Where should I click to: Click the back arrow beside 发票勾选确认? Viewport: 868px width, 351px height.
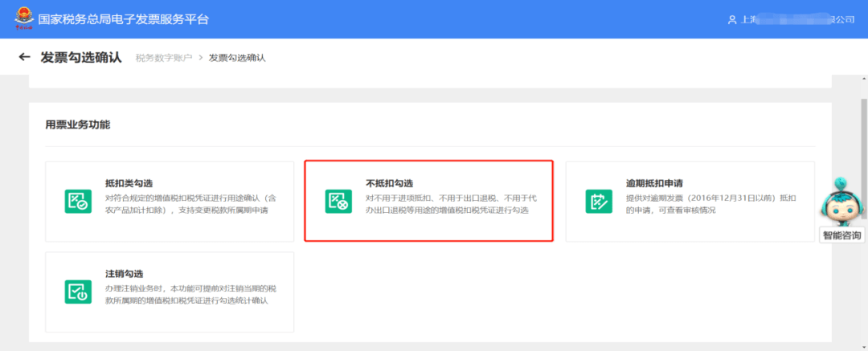point(24,58)
